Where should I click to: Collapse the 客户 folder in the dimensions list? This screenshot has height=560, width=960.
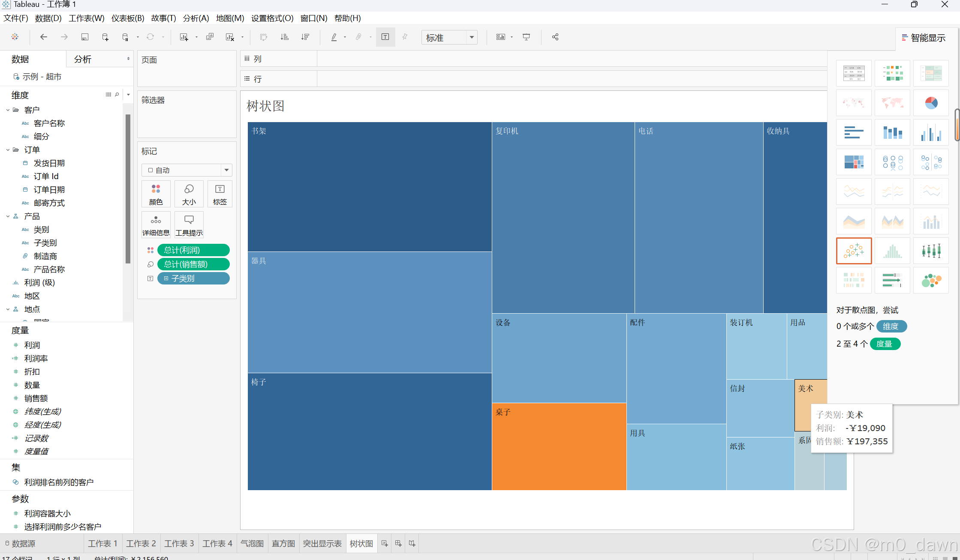click(8, 110)
